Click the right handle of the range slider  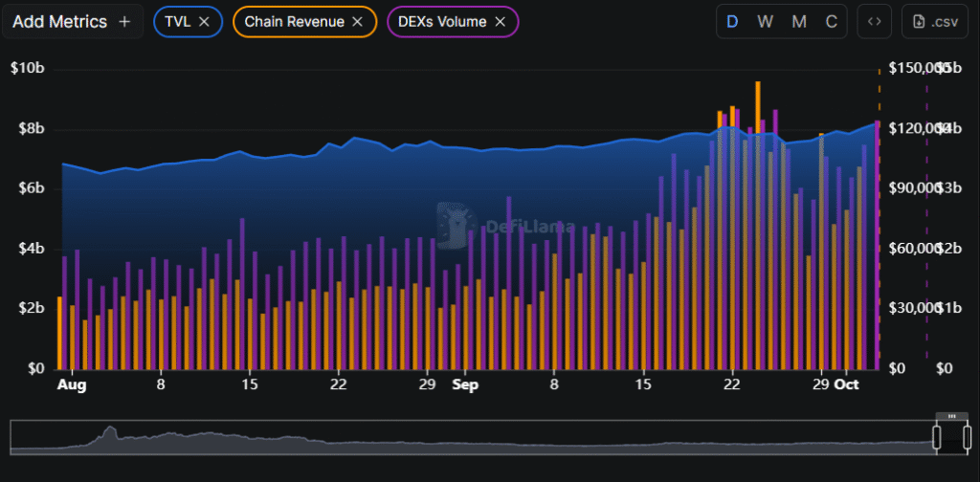tap(965, 437)
